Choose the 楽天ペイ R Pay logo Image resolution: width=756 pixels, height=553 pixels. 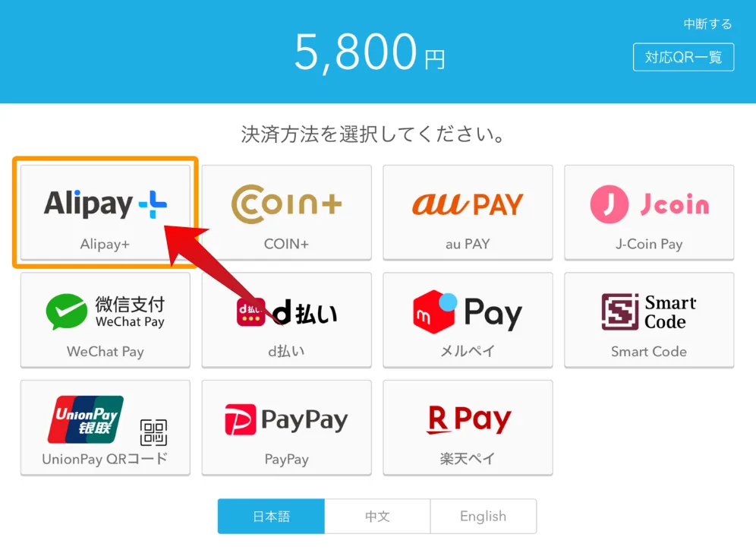pyautogui.click(x=468, y=419)
